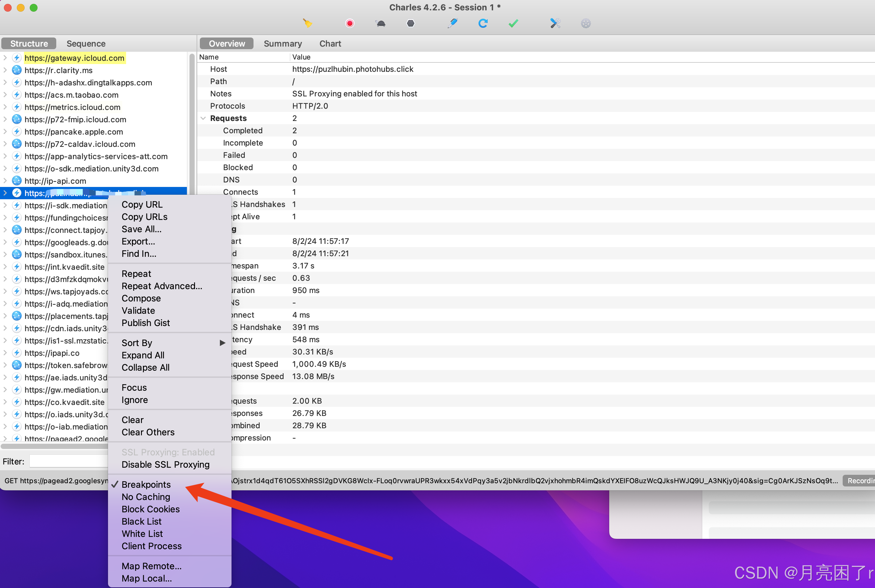Click the host tree horizontal scrollbar
This screenshot has height=588, width=875.
tap(55, 446)
